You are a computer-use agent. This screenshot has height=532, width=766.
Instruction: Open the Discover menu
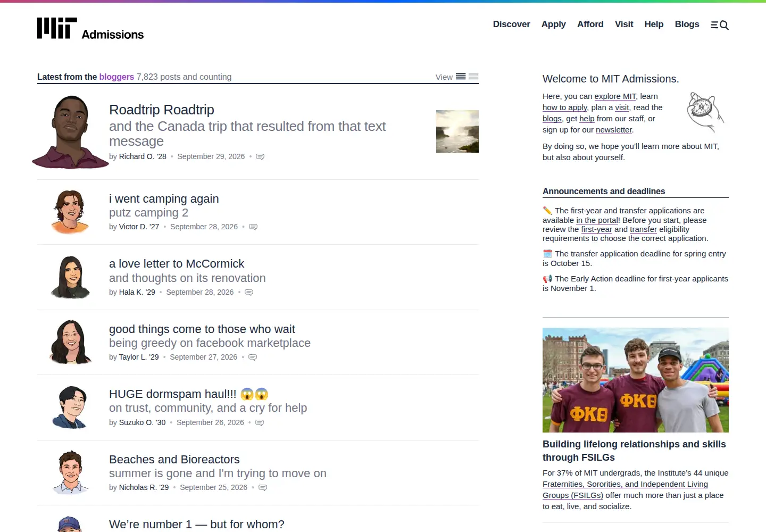point(512,24)
